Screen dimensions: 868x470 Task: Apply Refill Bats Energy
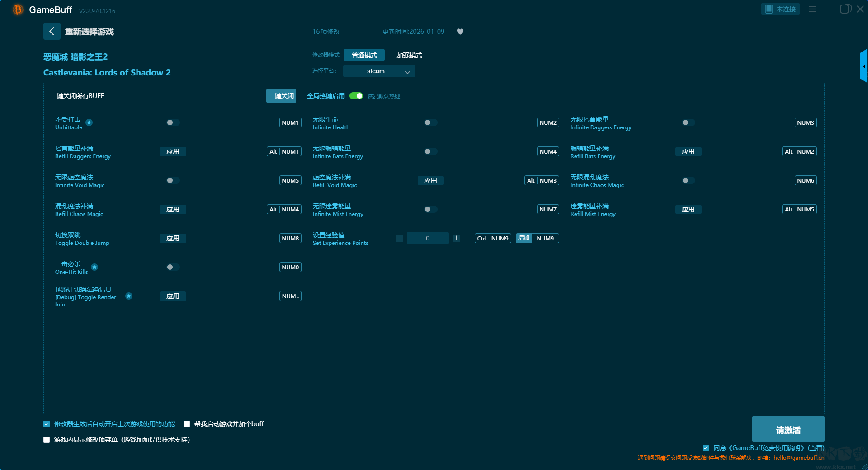point(688,151)
